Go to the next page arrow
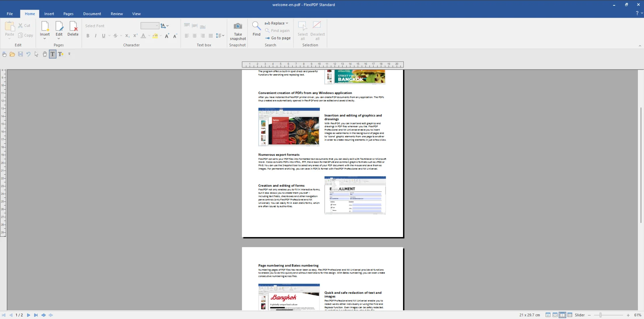Image resolution: width=644 pixels, height=319 pixels. pyautogui.click(x=29, y=315)
